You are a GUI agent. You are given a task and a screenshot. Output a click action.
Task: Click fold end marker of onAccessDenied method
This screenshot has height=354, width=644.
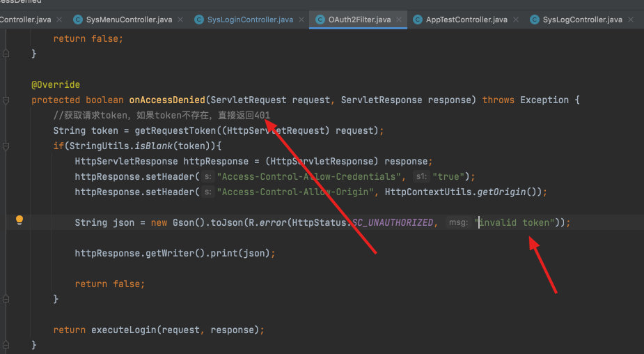(x=6, y=344)
